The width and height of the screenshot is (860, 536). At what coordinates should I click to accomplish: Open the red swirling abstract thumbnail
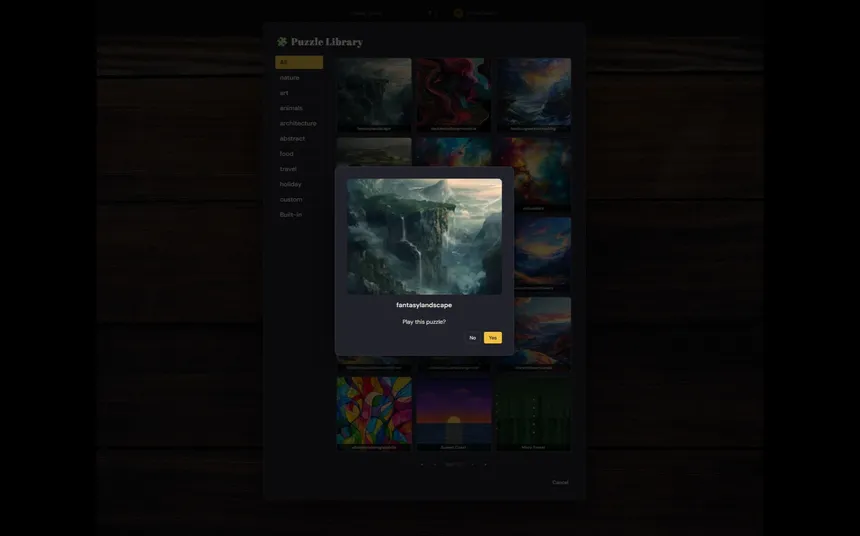pyautogui.click(x=454, y=92)
